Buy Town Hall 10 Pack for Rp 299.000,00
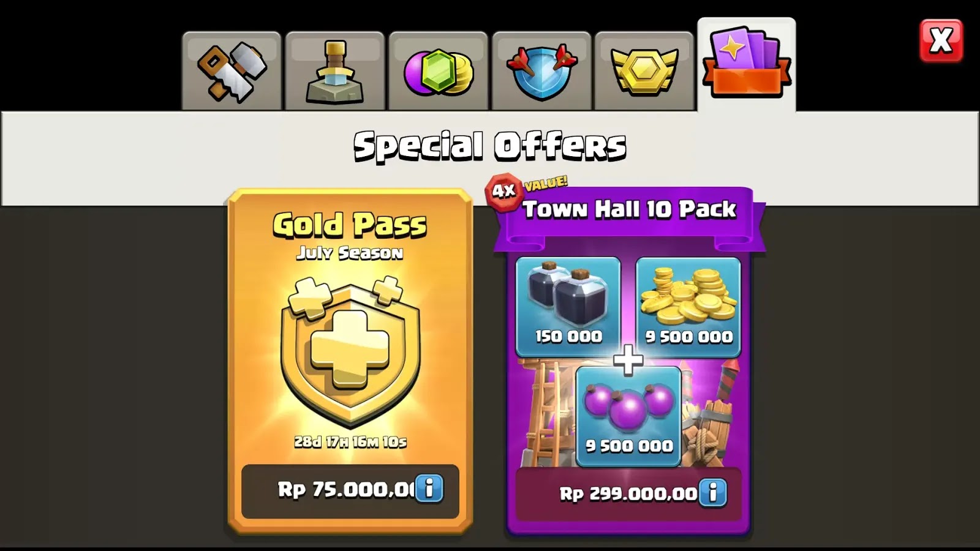 tap(628, 494)
